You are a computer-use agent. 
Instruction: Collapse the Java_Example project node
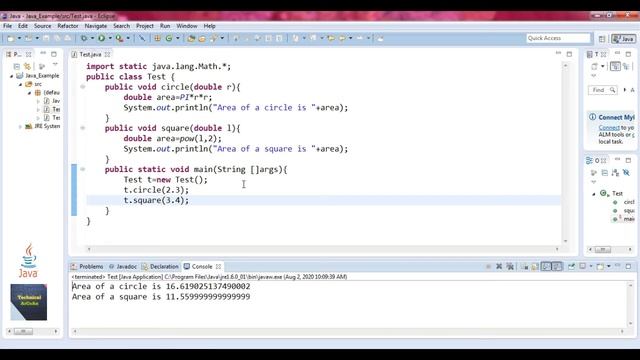(x=11, y=76)
